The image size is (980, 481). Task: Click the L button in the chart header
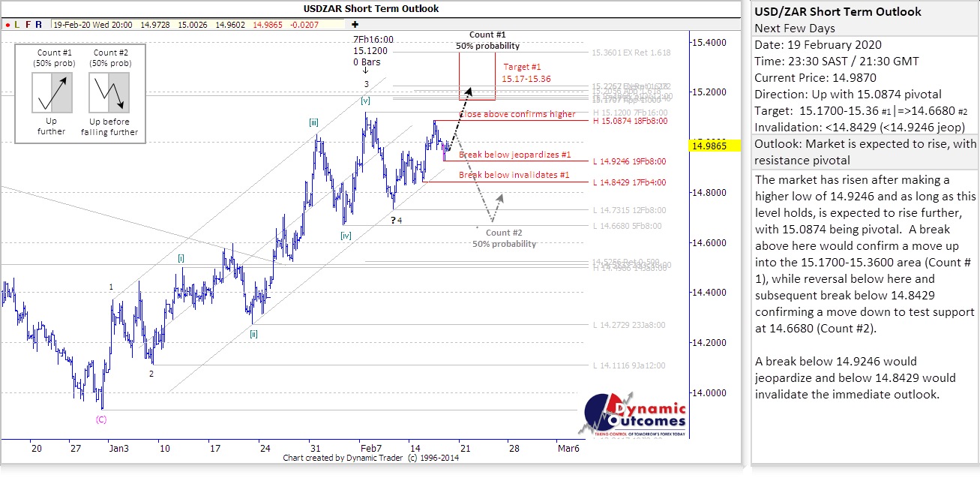click(17, 25)
